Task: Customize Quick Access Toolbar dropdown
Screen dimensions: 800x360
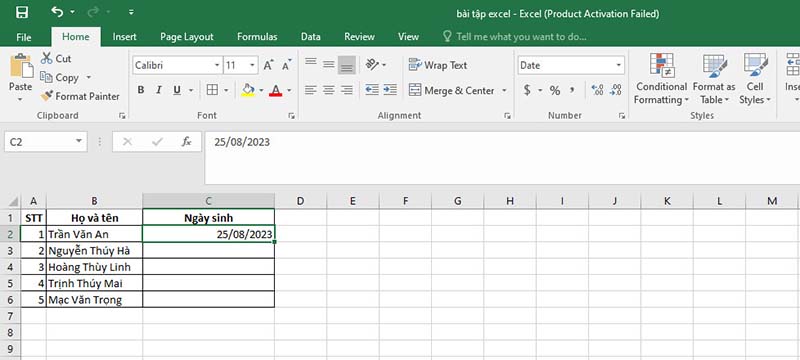Action: click(131, 12)
